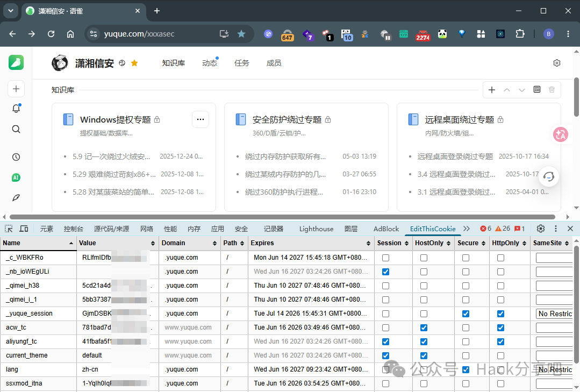Uncheck HttpOnly for aliyungf_tc

[x=500, y=341]
